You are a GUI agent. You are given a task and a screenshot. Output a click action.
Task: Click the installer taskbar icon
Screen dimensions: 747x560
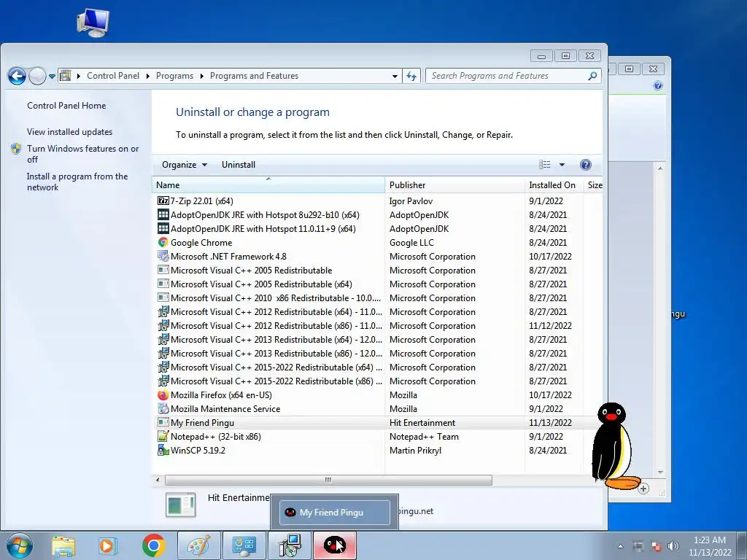[x=290, y=545]
